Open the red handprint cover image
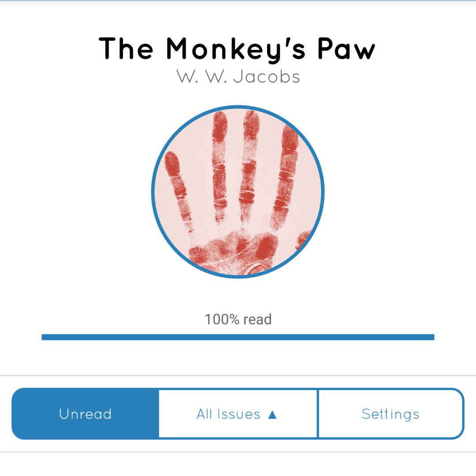Image resolution: width=476 pixels, height=476 pixels. 238,192
